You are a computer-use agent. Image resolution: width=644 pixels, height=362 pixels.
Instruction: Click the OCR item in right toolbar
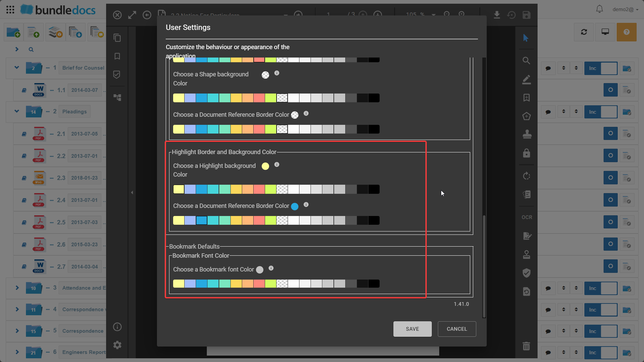[x=527, y=217]
